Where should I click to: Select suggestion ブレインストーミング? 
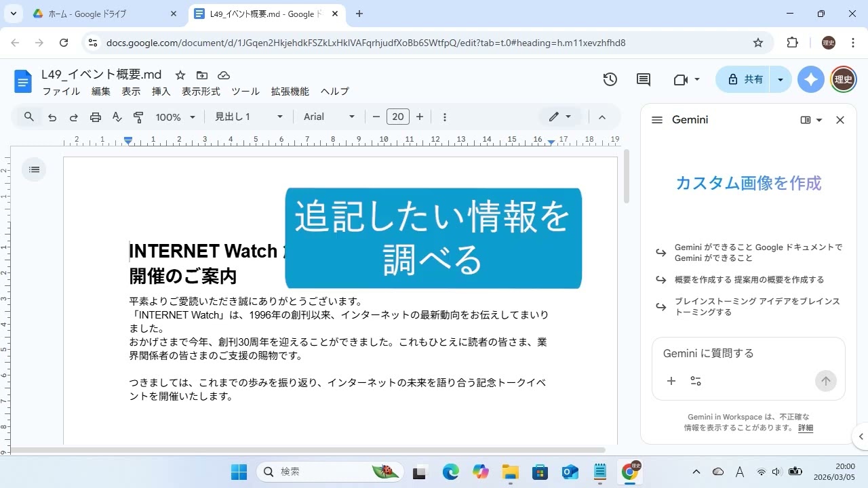[749, 307]
